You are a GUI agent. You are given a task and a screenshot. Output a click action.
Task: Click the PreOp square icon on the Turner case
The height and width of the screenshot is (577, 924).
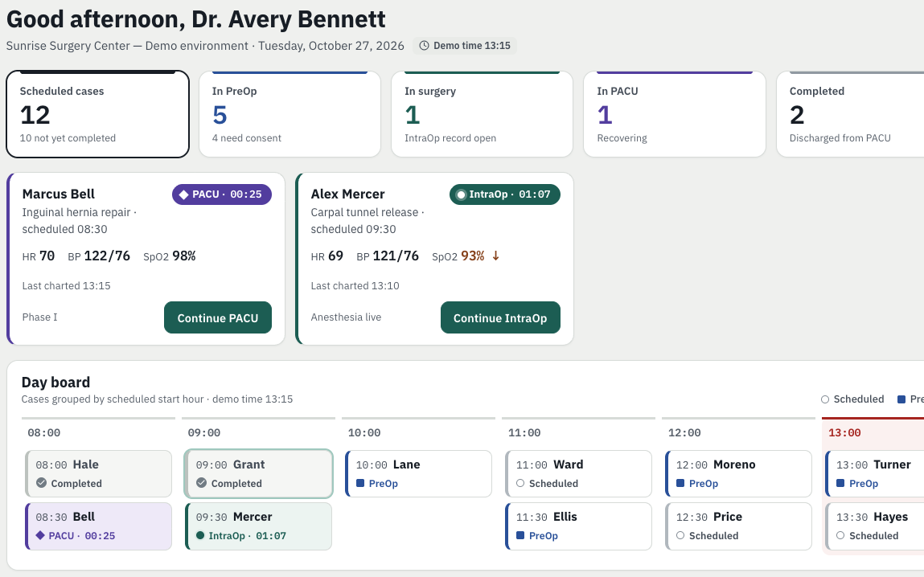[840, 484]
